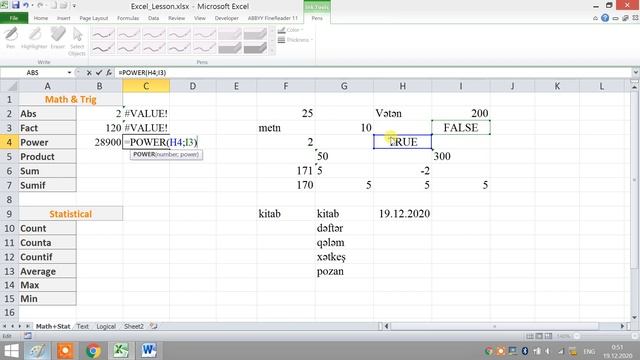Screen dimensions: 640x360
Task: Click the cell containing Vətən
Action: point(402,113)
